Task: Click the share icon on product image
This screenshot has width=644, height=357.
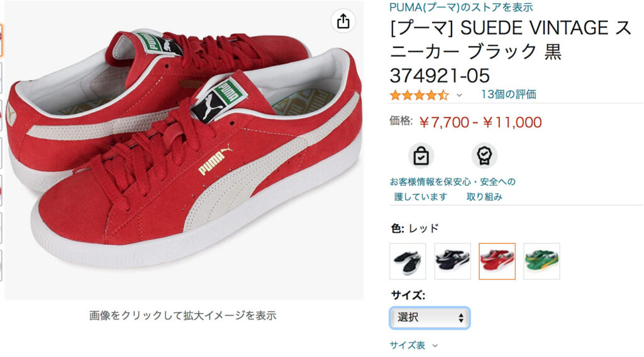Action: coord(343,21)
